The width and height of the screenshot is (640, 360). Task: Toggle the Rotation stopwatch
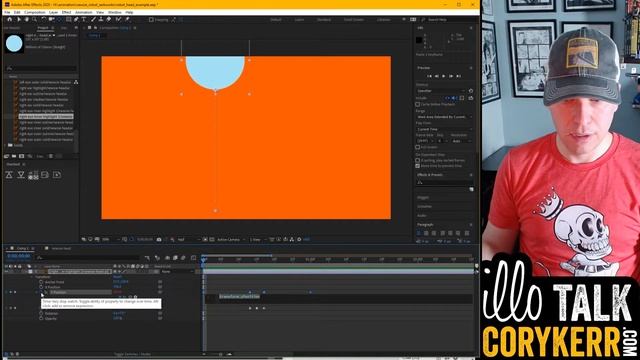coord(41,313)
